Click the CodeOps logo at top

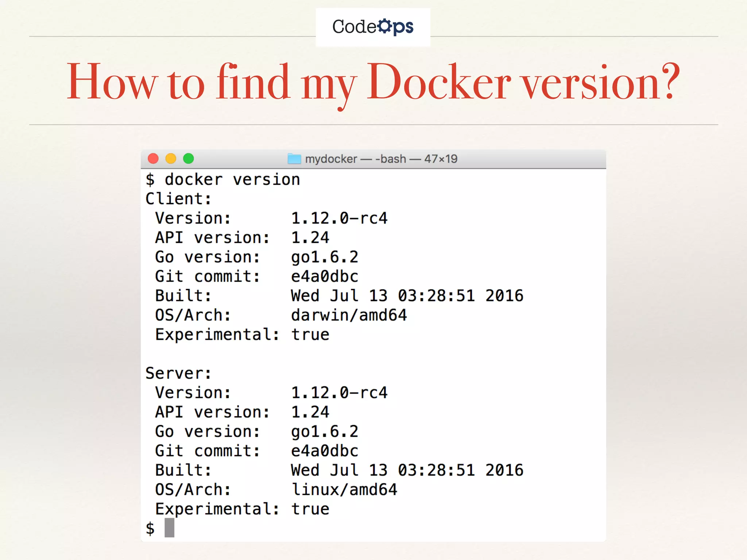[x=373, y=27]
